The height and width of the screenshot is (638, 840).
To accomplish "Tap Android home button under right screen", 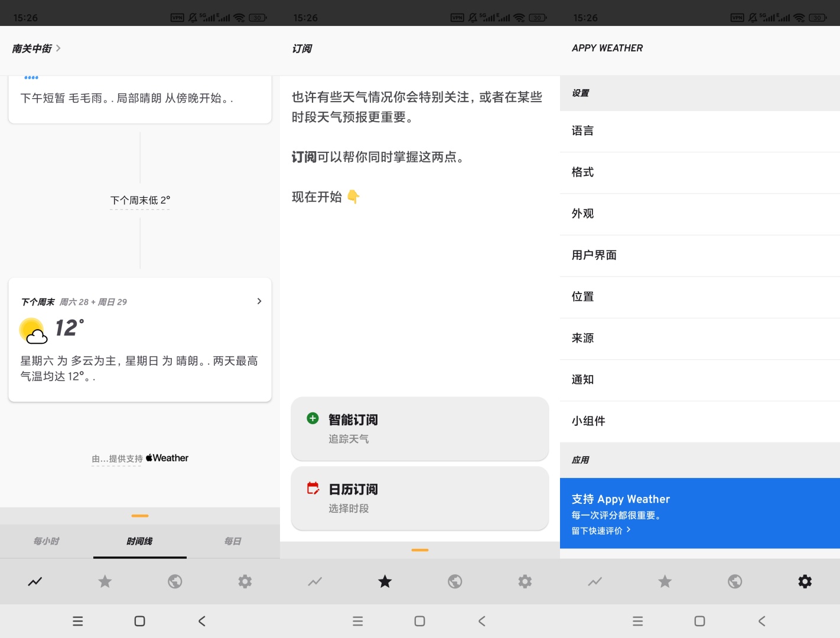I will pyautogui.click(x=699, y=621).
